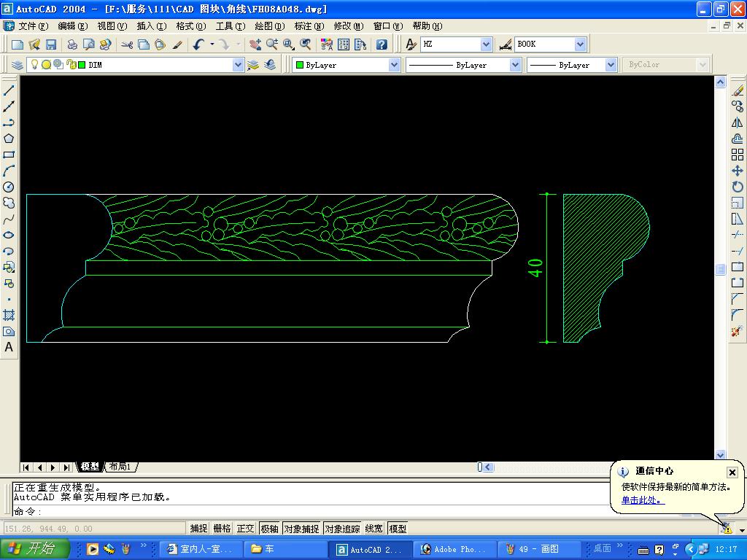Select the Hatch tool
The width and height of the screenshot is (747, 560).
pyautogui.click(x=9, y=315)
